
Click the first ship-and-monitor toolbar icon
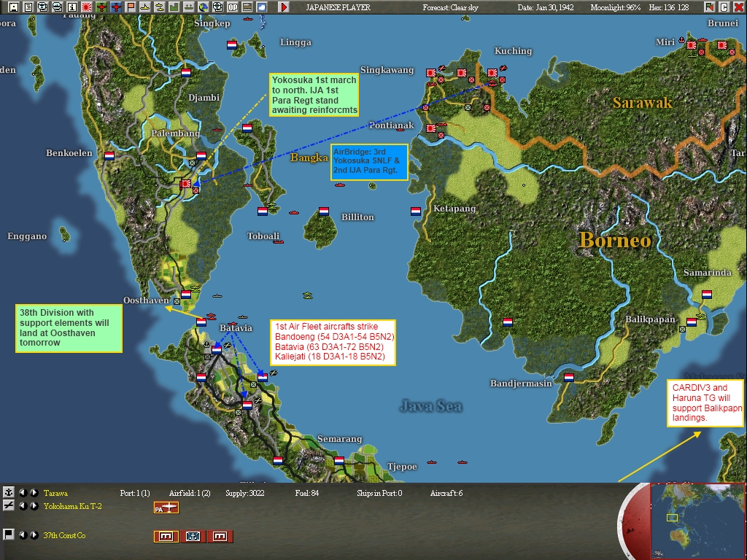pyautogui.click(x=43, y=7)
